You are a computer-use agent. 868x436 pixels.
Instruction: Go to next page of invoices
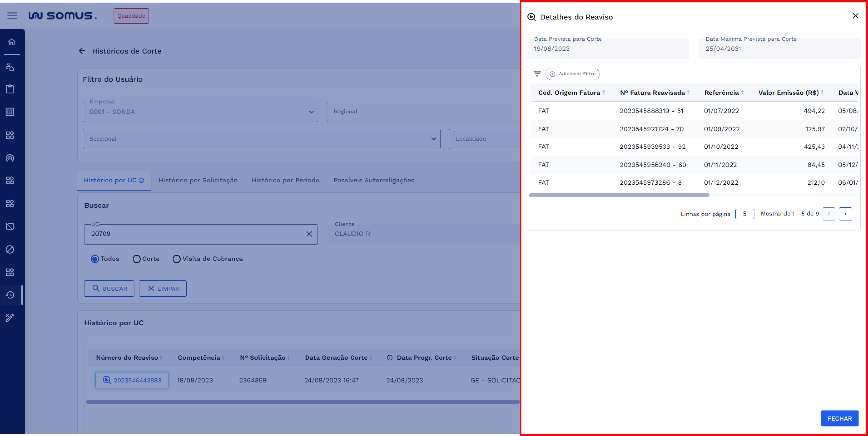[x=845, y=214]
